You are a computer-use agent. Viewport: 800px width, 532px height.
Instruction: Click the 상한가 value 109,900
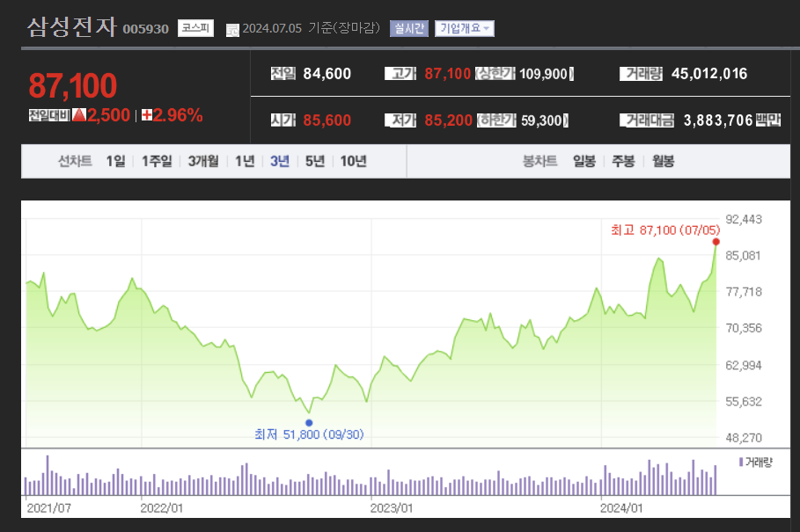(x=543, y=75)
